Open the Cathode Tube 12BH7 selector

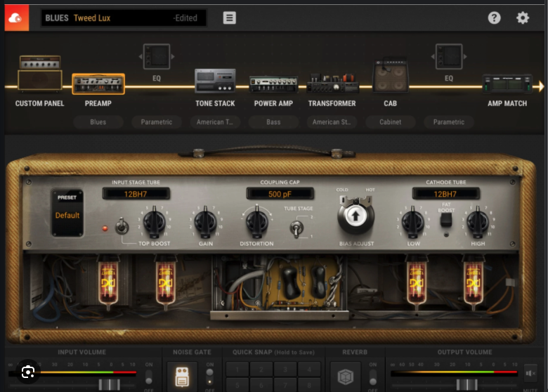[445, 194]
